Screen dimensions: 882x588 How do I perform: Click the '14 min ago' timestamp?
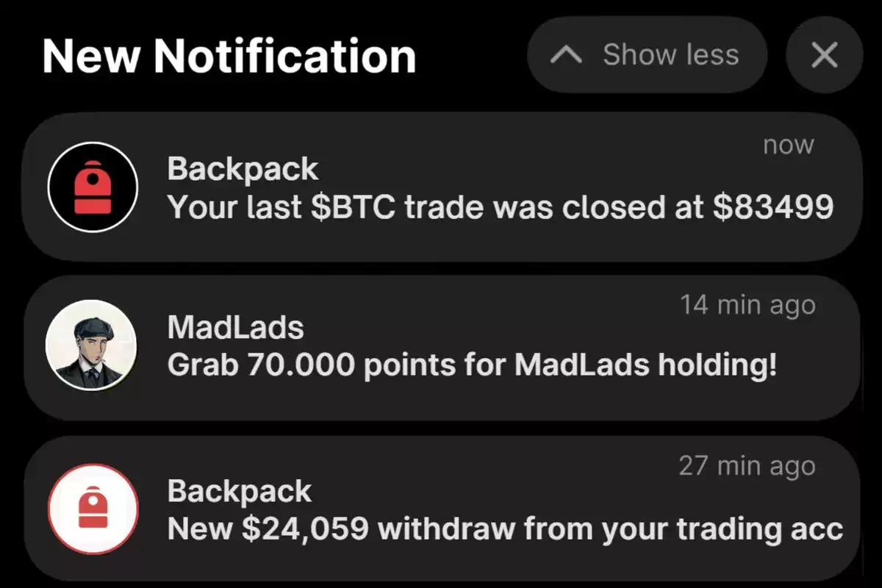click(x=747, y=304)
